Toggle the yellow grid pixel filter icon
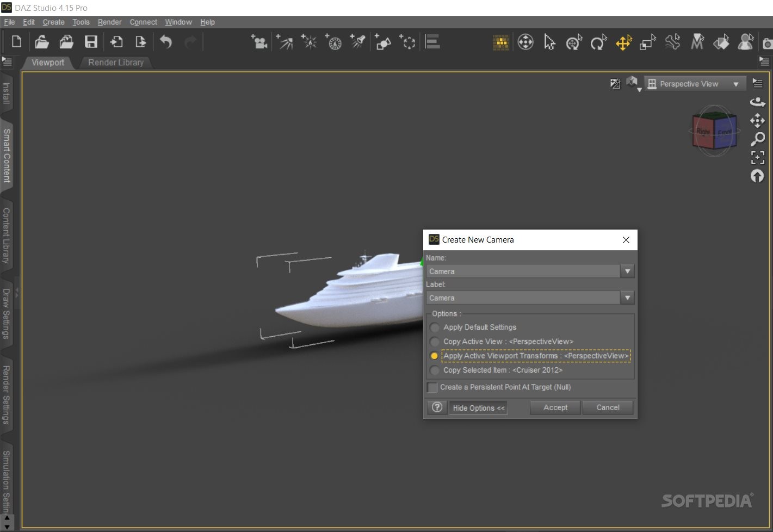The height and width of the screenshot is (532, 773). (500, 42)
